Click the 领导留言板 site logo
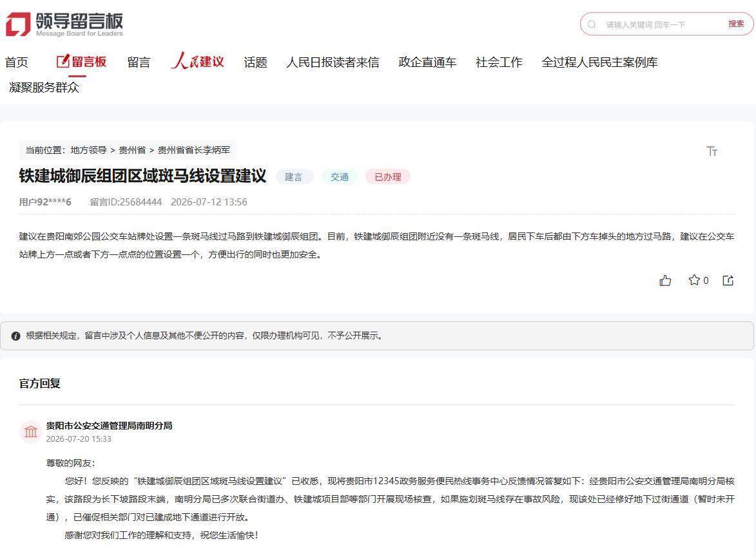The width and height of the screenshot is (756, 557). click(64, 24)
